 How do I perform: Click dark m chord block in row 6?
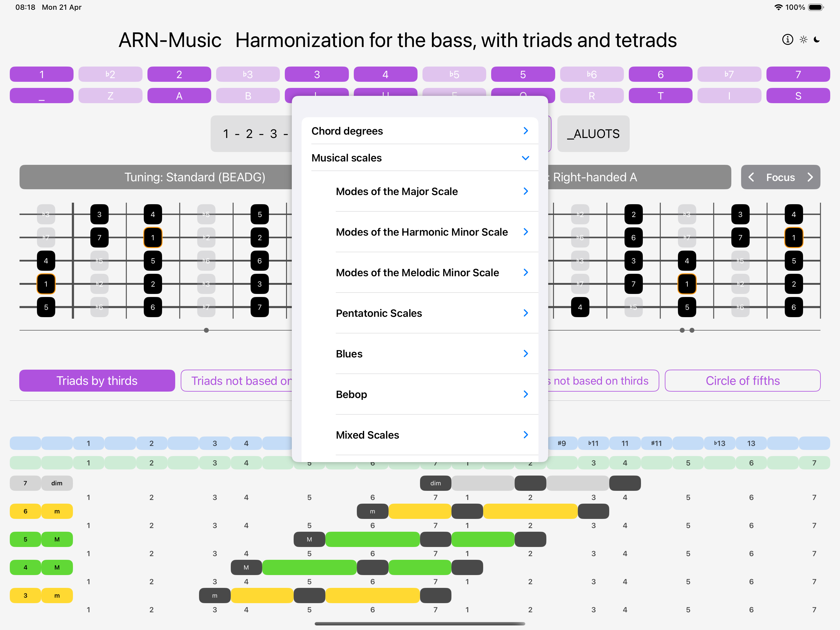click(372, 511)
